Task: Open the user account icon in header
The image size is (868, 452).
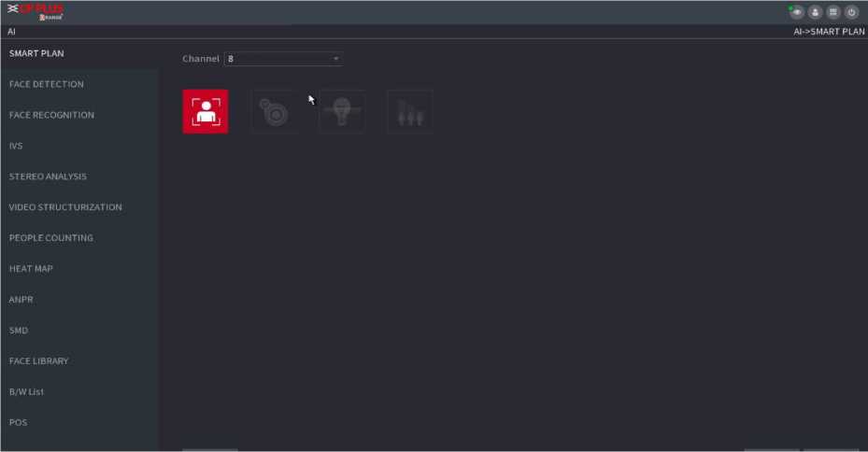Action: point(815,12)
